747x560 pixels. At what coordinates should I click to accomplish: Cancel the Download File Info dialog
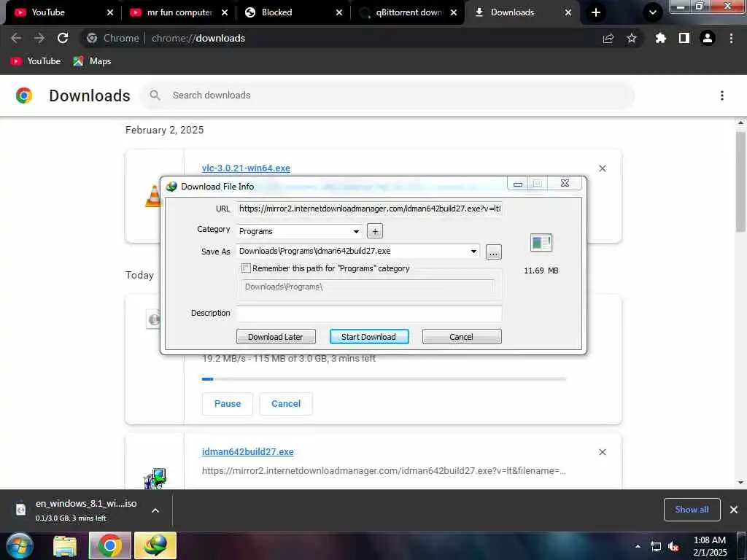pyautogui.click(x=462, y=337)
